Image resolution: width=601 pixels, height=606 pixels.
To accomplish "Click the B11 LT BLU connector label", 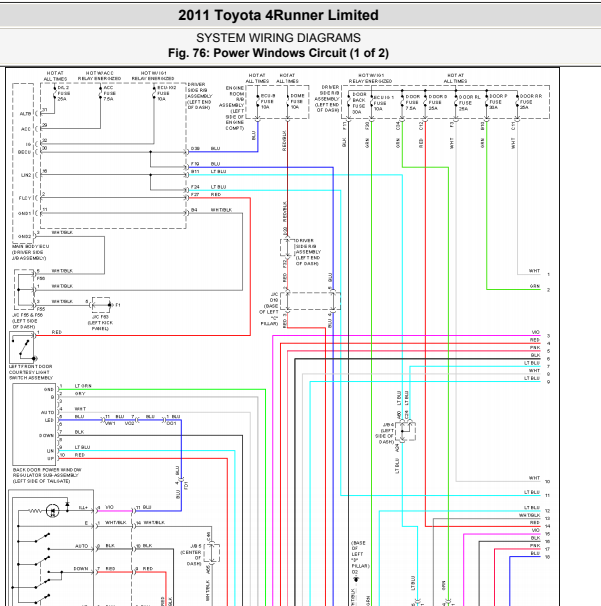I will tap(208, 171).
